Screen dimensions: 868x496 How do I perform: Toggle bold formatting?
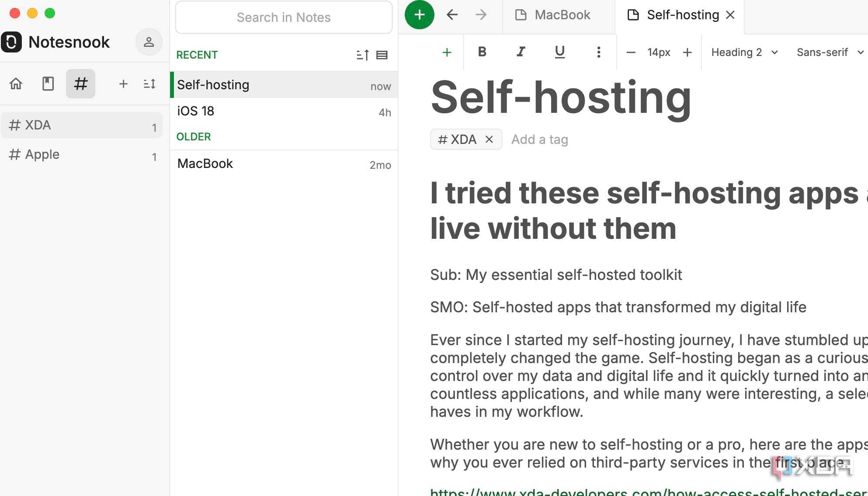point(482,52)
